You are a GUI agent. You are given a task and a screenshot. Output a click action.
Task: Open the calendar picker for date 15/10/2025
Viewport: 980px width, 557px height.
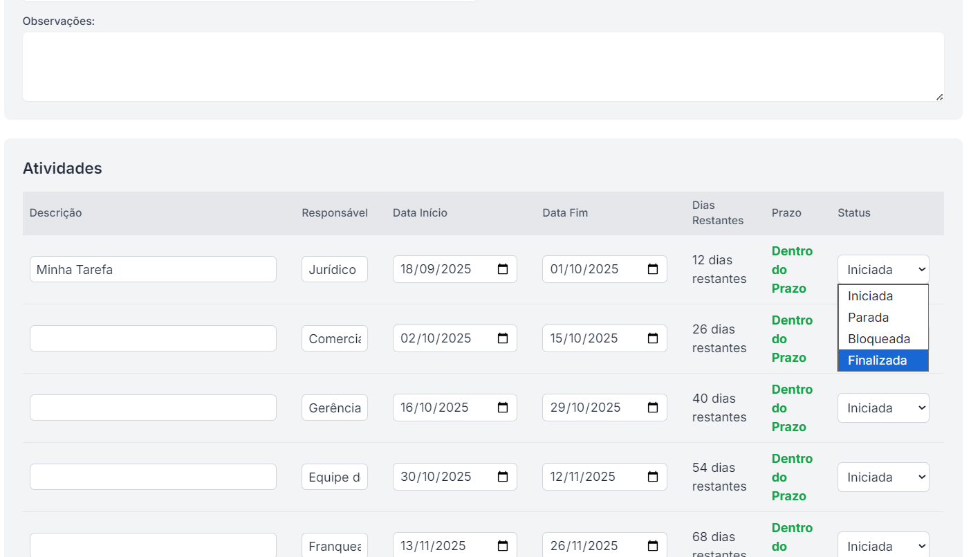[x=652, y=338]
